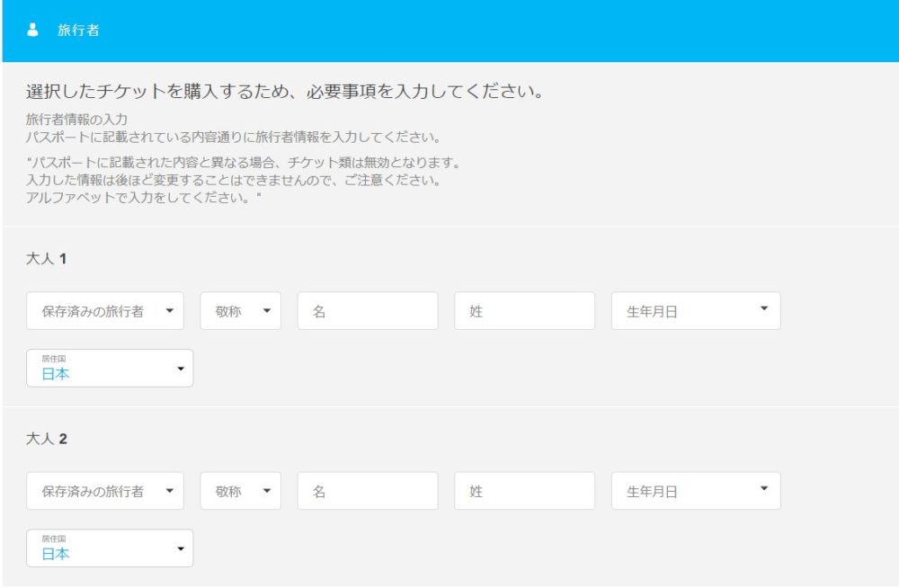Select the 日本 value in 大人 1 居住国
The width and height of the screenshot is (899, 588).
[56, 374]
